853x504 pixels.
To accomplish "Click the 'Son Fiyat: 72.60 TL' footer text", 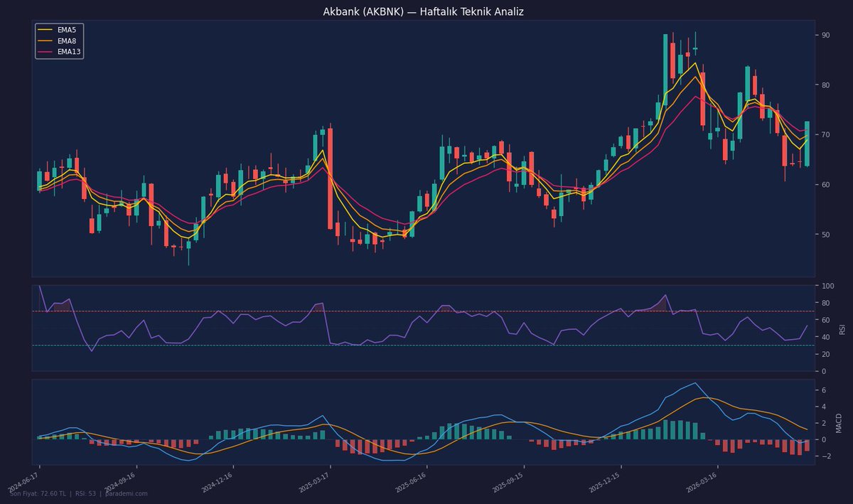I will click(38, 493).
